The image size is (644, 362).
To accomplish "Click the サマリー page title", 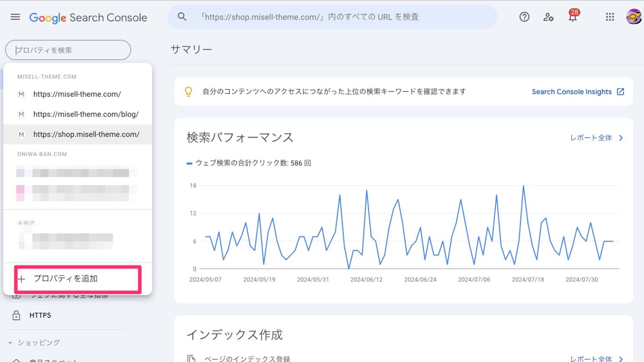I will pyautogui.click(x=191, y=50).
